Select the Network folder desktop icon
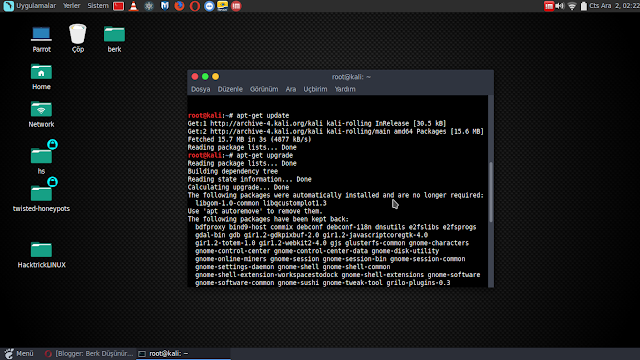Screen dimensions: 640x360 pyautogui.click(x=41, y=114)
